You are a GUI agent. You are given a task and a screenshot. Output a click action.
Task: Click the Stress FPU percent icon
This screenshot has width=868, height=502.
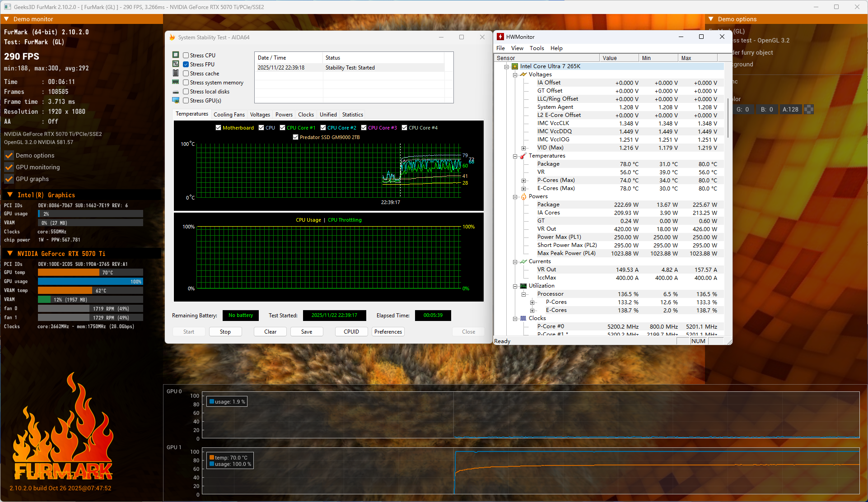click(176, 64)
